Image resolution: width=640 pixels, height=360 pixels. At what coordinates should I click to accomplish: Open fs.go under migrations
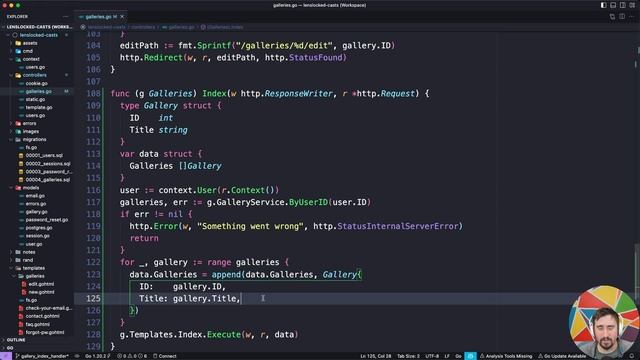point(31,147)
